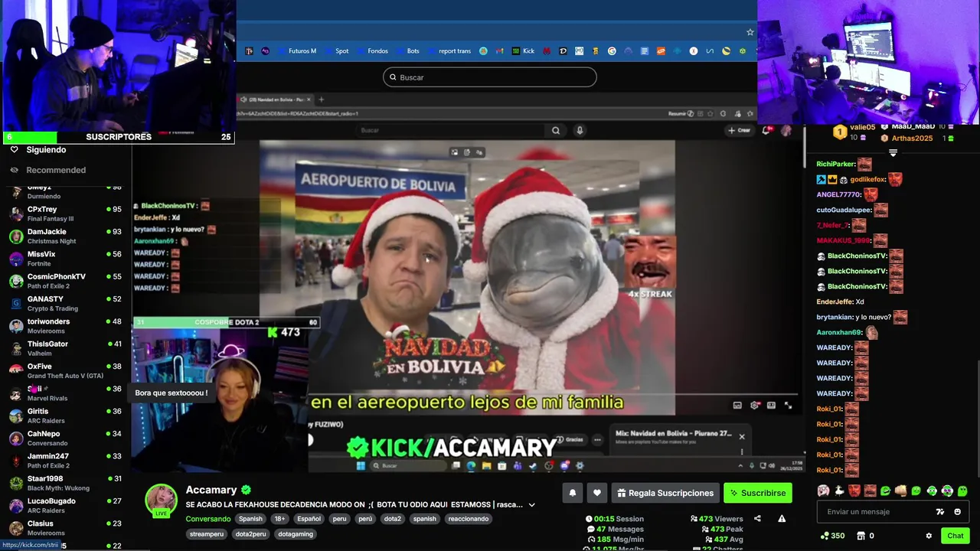Click the Steam icon in streamed taskbar
980x551 pixels.
532,465
